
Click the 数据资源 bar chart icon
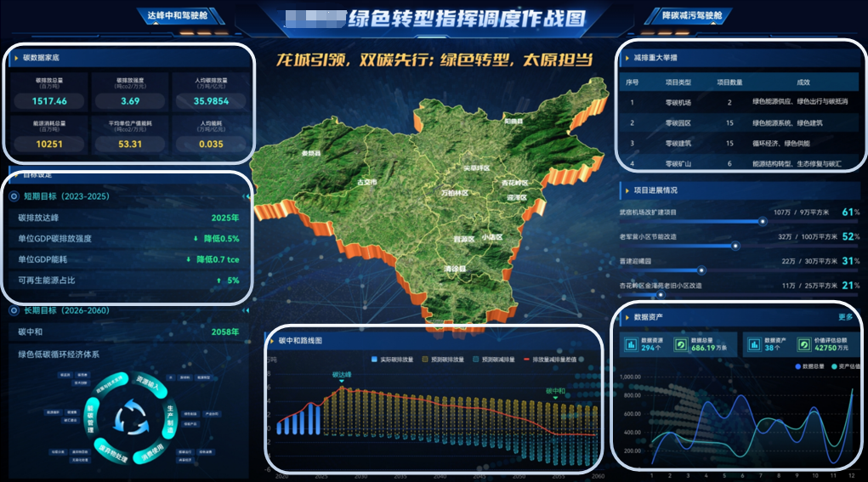tap(631, 344)
